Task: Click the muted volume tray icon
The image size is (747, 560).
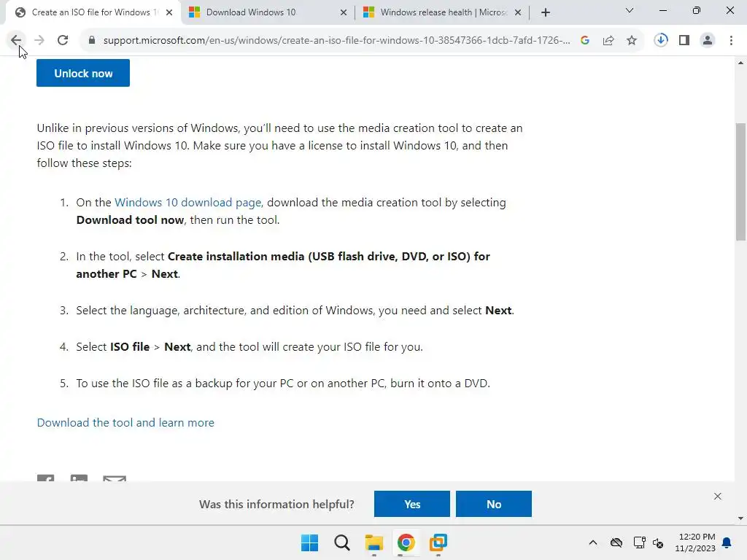Action: pos(659,542)
